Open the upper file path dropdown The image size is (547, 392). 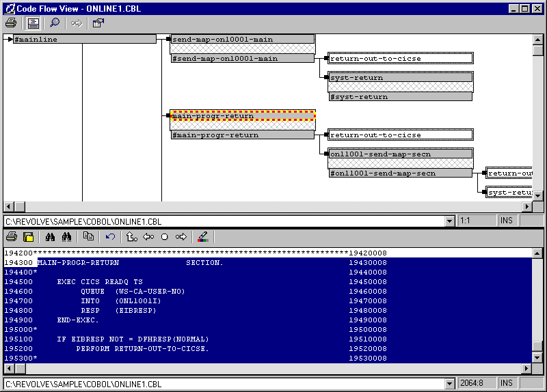point(449,221)
